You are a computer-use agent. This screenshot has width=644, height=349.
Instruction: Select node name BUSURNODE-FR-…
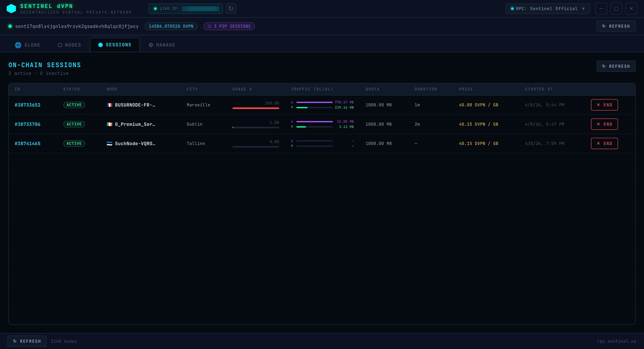[x=135, y=105]
